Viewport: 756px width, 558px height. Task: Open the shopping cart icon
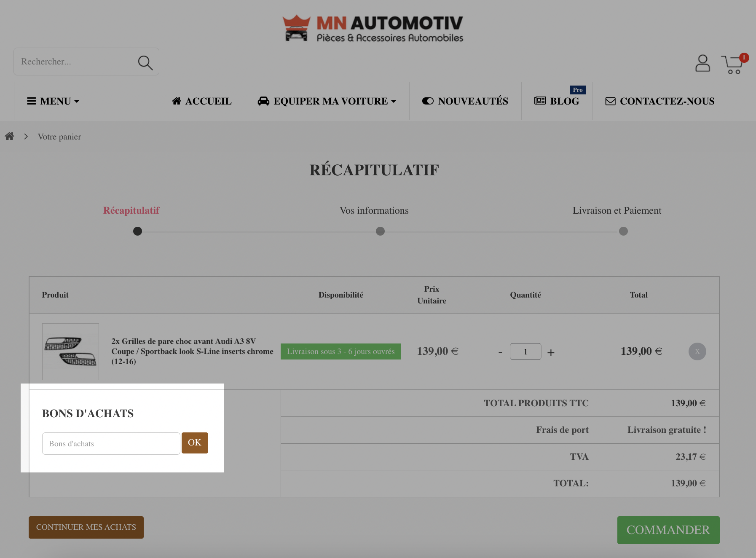[732, 64]
